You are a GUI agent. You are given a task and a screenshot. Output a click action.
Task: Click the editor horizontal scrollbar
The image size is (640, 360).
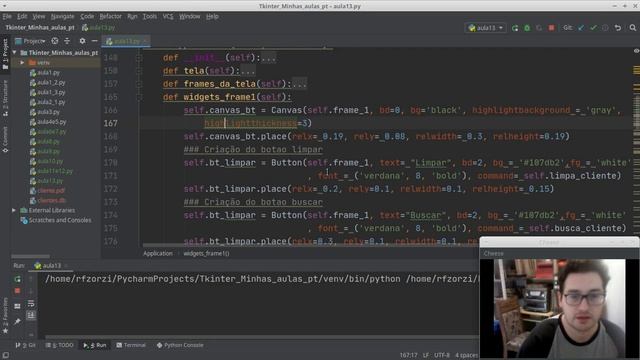pos(310,246)
